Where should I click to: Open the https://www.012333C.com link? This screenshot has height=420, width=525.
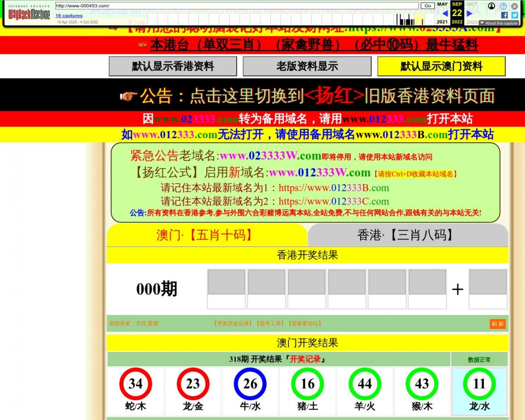pos(334,201)
